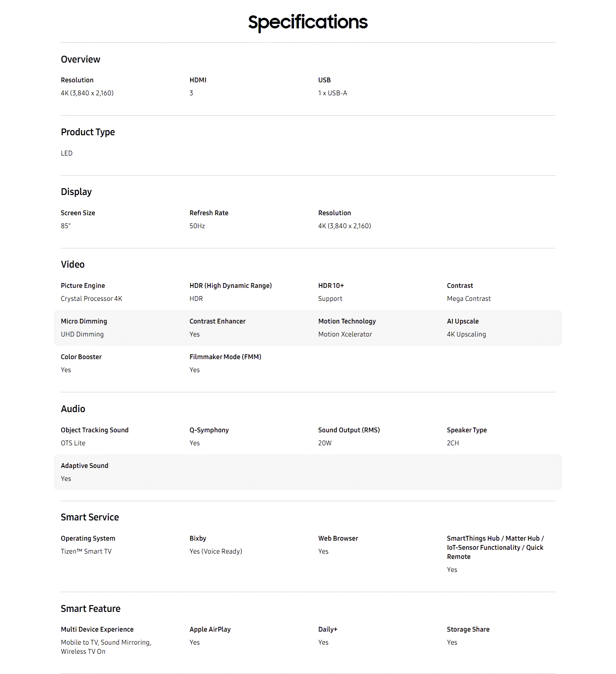
Task: Click the Specifications page title
Action: [x=308, y=22]
